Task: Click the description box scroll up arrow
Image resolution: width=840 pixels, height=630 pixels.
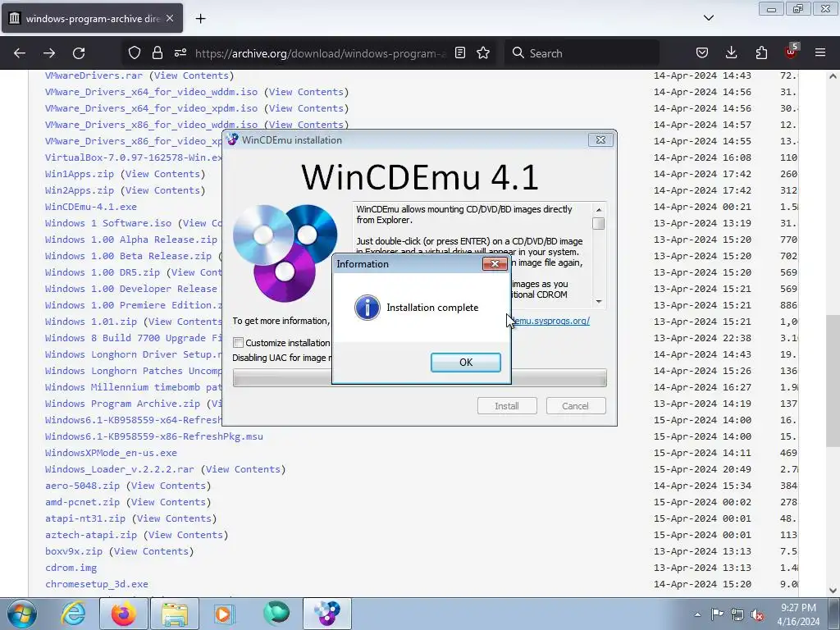Action: (x=598, y=209)
